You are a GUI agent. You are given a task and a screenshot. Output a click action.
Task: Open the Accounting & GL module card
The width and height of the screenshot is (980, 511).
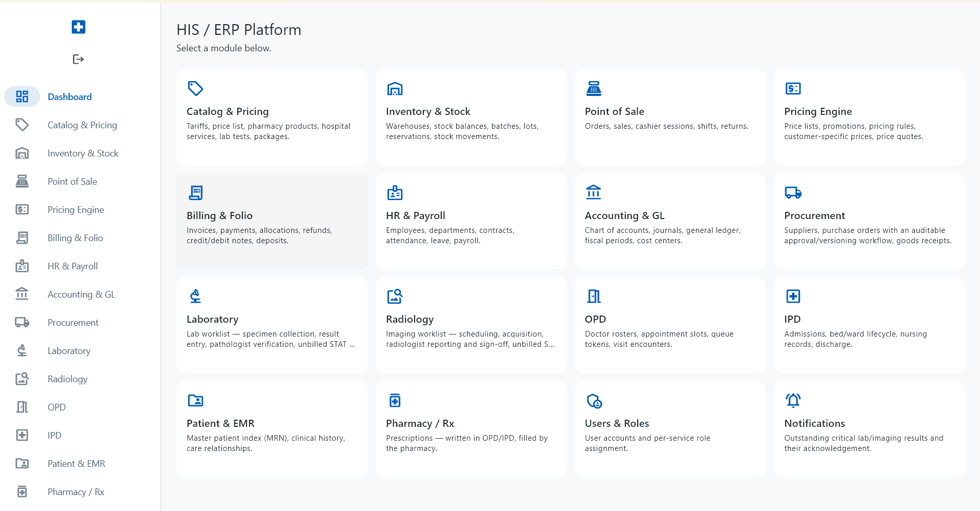pos(670,221)
